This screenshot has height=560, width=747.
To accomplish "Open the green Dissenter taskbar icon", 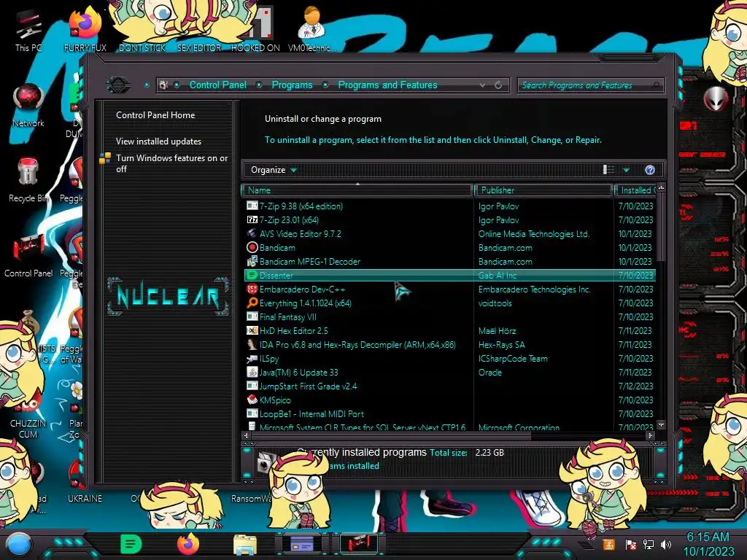I will (x=131, y=544).
